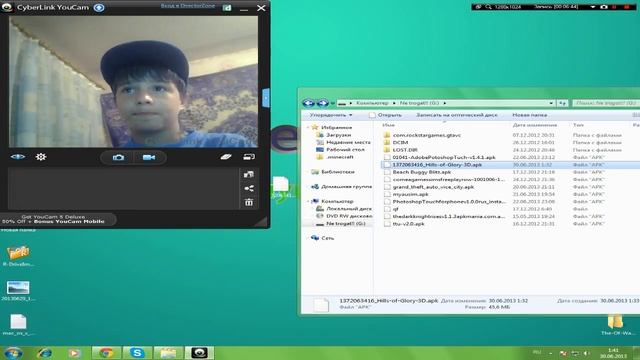Click recorder bar dropdown arrow
The width and height of the screenshot is (640, 360).
point(593,7)
